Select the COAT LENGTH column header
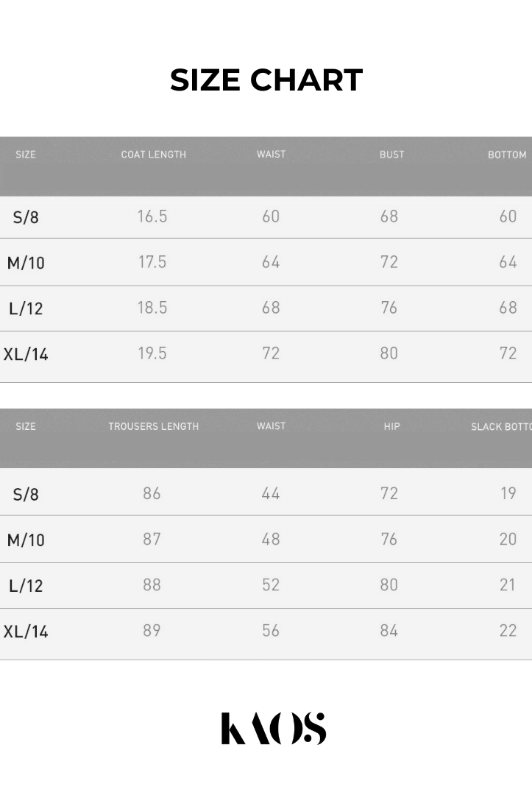 tap(153, 155)
